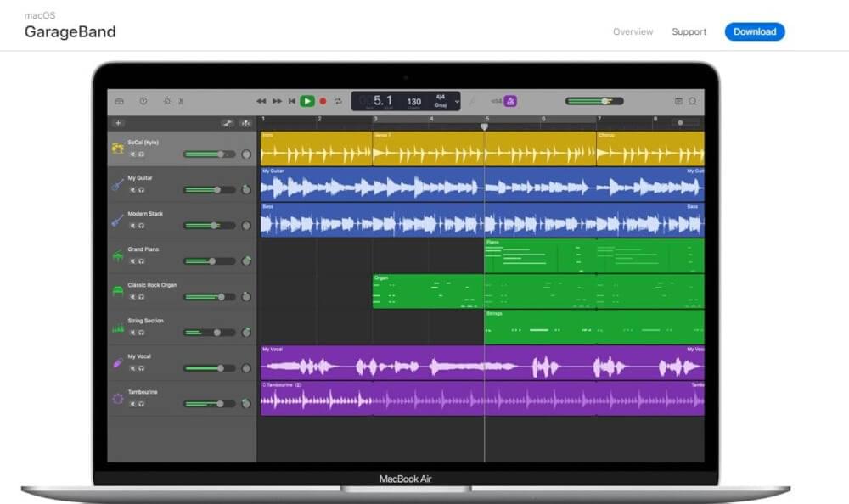Add a new track with plus button

click(118, 123)
